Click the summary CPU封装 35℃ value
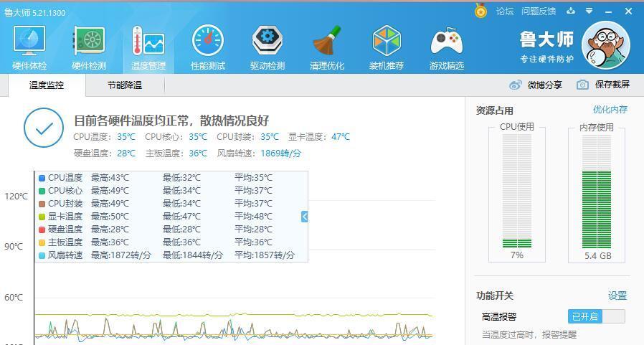644x345 pixels. point(270,137)
